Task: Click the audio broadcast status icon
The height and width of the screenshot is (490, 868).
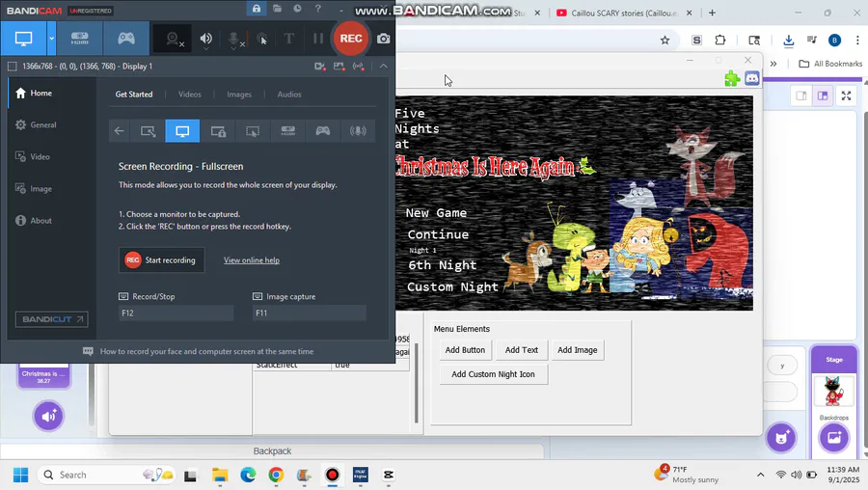Action: point(358,67)
